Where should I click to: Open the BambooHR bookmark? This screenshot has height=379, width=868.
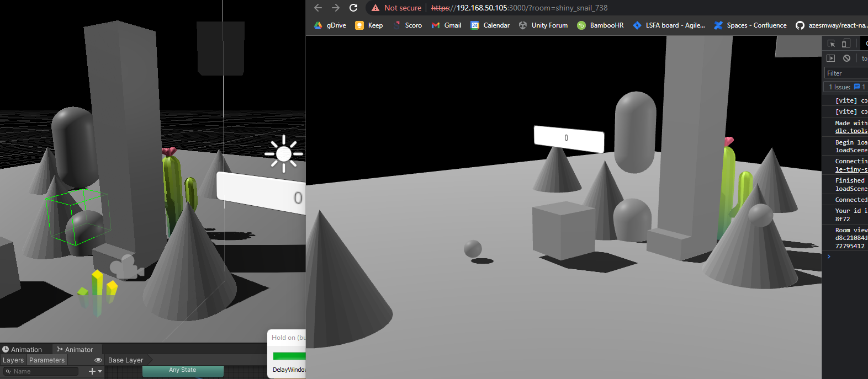(x=600, y=25)
